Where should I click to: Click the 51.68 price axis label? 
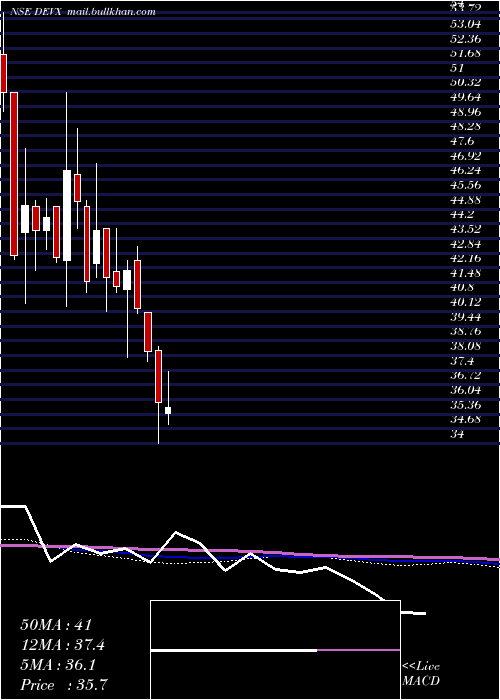coord(464,53)
